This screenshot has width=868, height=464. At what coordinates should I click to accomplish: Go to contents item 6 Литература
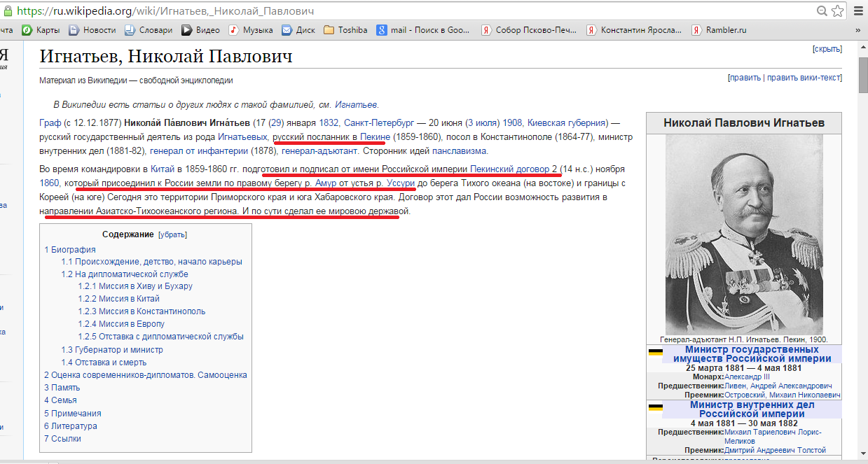[71, 426]
